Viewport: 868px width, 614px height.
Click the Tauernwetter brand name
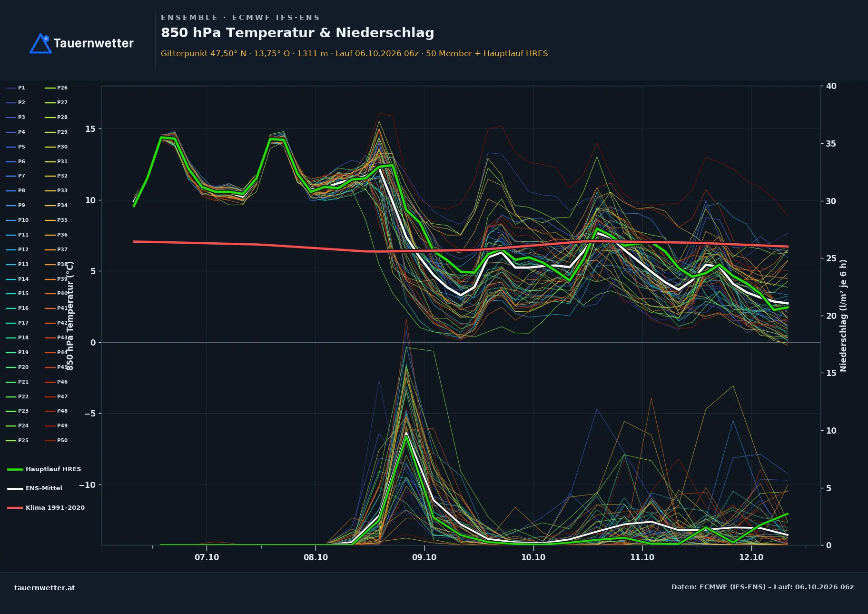pos(94,43)
